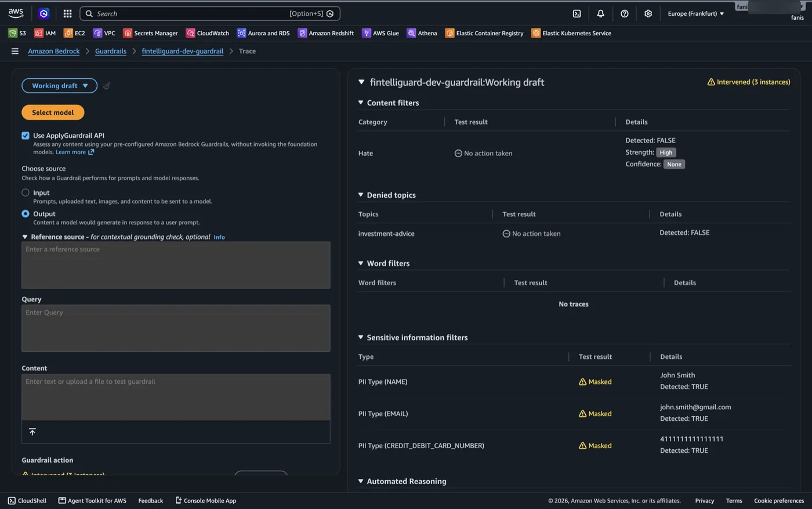The image size is (812, 509).
Task: Open Agent Toolkit for AWS in footer
Action: click(92, 500)
